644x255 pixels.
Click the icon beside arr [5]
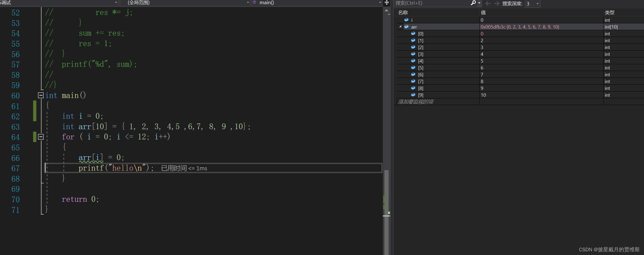click(x=413, y=68)
